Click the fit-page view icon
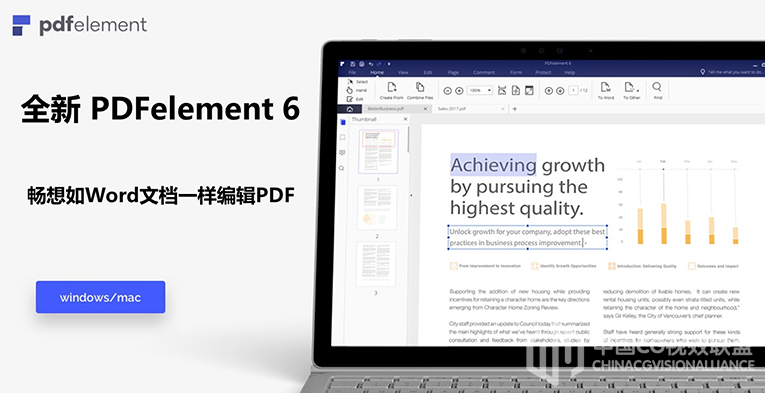The width and height of the screenshot is (766, 393). [x=516, y=90]
